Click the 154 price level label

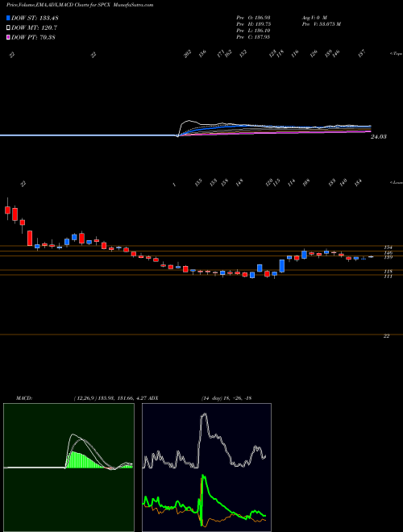coord(388,247)
